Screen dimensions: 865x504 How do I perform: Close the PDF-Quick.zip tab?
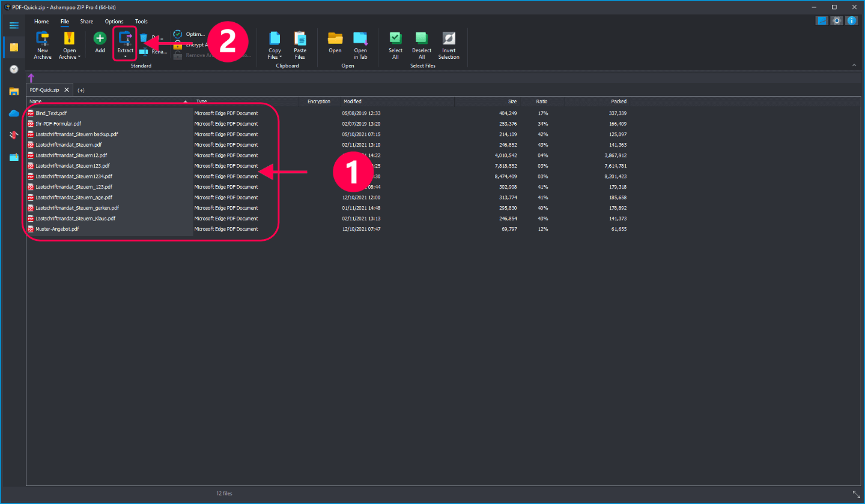click(x=67, y=90)
